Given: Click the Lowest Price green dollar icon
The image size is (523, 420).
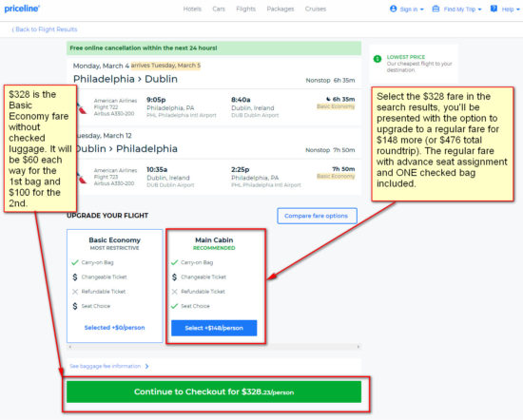Looking at the screenshot, I should pos(378,59).
